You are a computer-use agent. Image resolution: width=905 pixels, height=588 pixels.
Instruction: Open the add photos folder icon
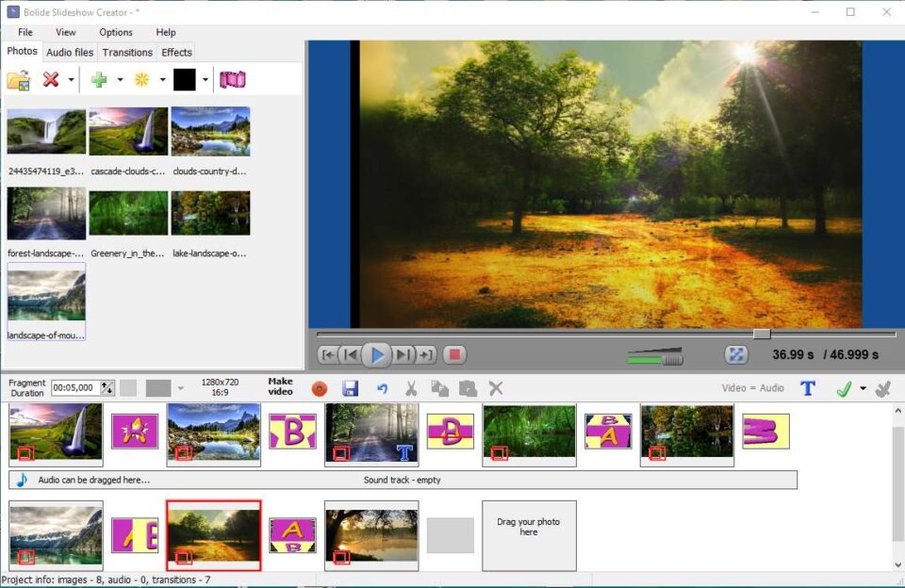(x=19, y=80)
